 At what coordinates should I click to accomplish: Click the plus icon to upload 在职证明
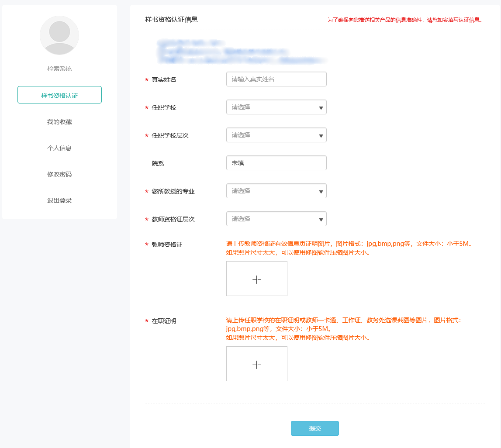click(x=257, y=364)
